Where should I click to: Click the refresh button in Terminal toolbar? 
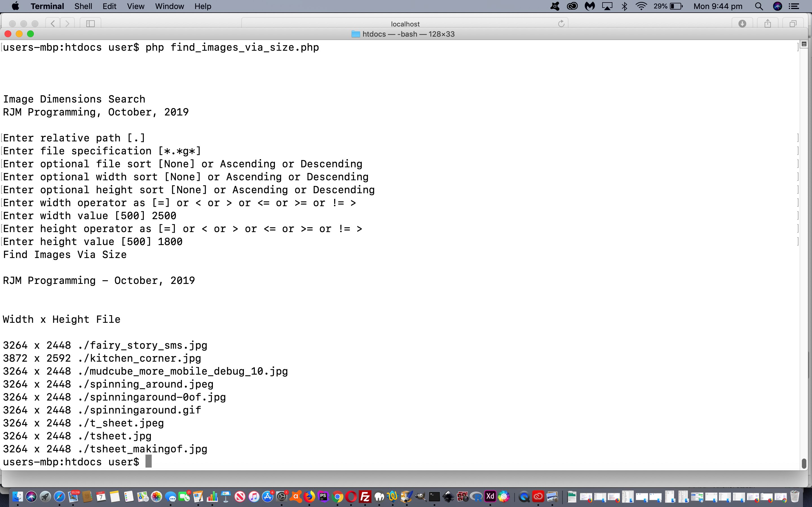[561, 23]
